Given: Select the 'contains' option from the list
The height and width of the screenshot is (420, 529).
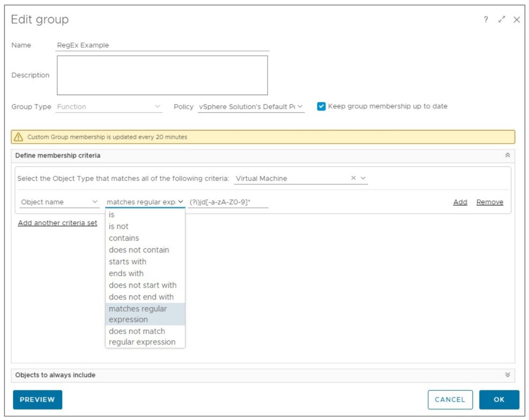Looking at the screenshot, I should click(124, 238).
